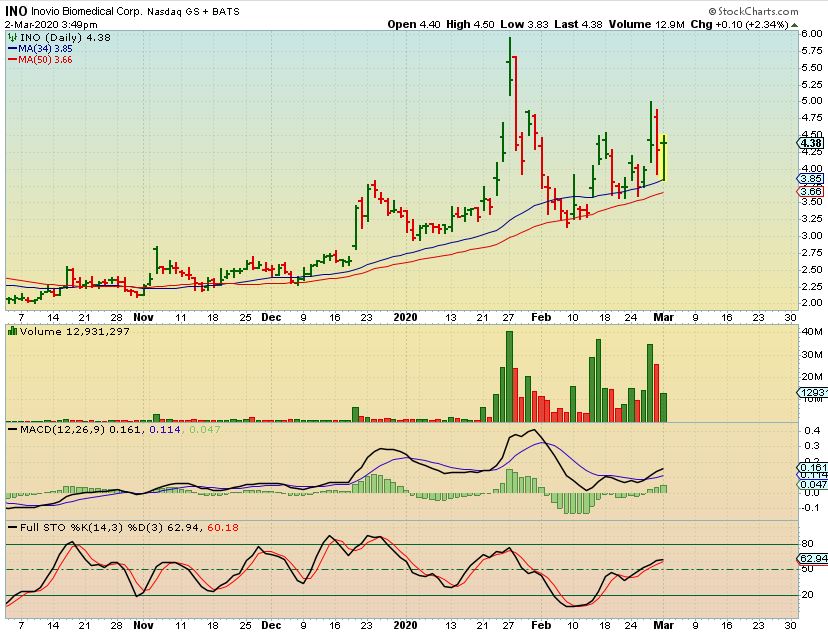Click the 0.4 label on MACD axis
Image resolution: width=828 pixels, height=636 pixels.
812,431
